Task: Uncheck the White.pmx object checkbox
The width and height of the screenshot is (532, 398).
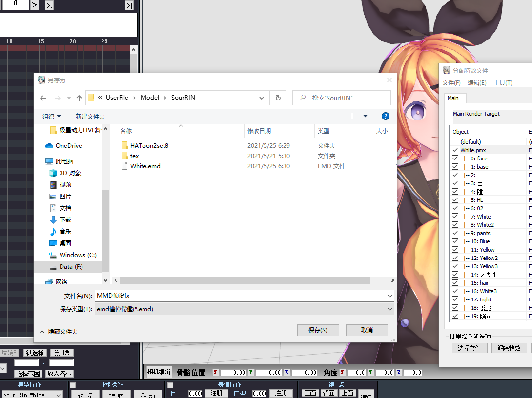Action: coord(455,150)
